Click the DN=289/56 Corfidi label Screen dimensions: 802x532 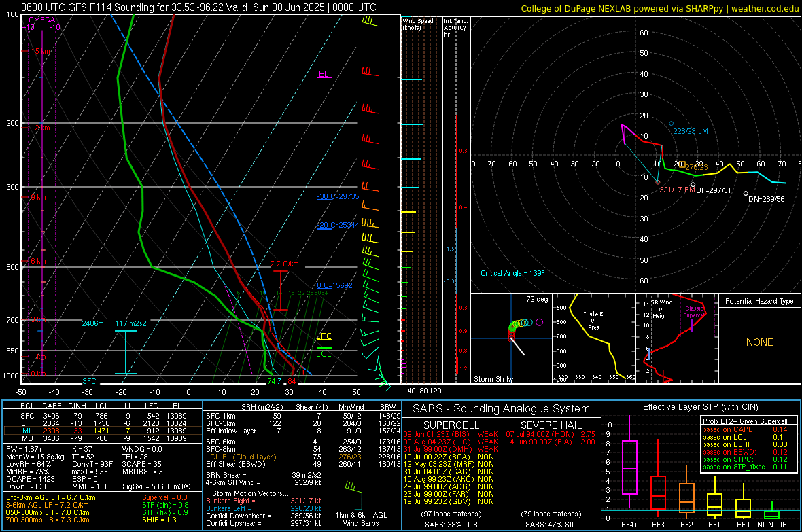pyautogui.click(x=766, y=200)
